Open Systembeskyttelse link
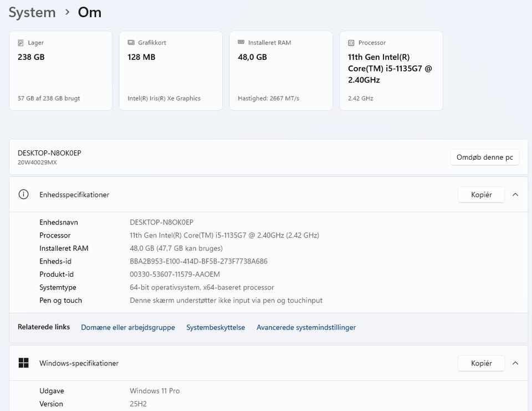The width and height of the screenshot is (532, 411). point(216,327)
